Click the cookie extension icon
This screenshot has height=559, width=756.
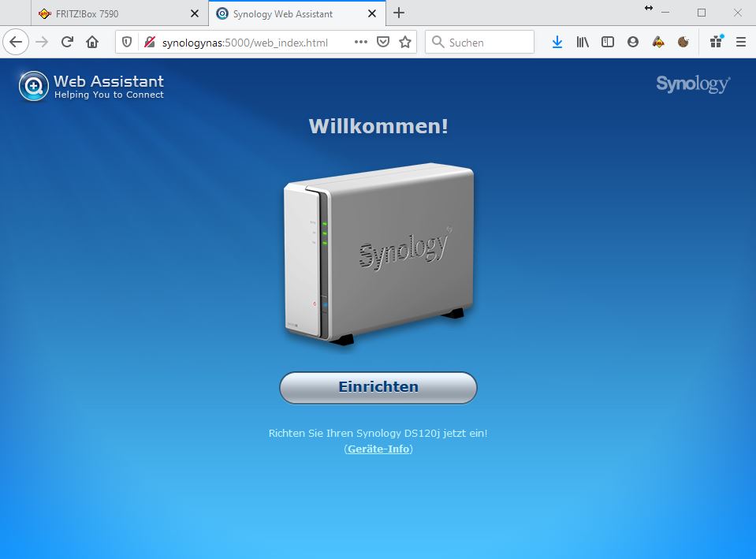point(683,43)
